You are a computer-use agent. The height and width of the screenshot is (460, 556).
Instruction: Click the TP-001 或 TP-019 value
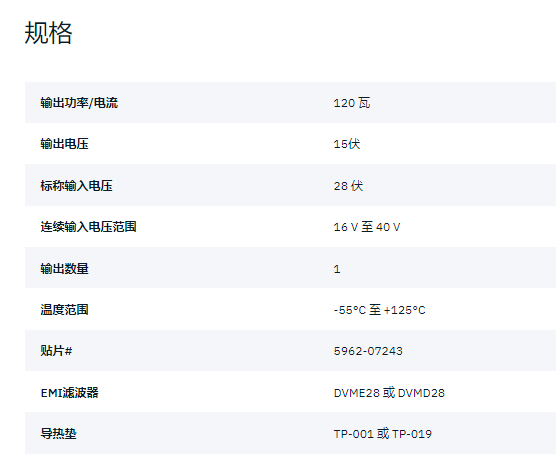tap(383, 434)
